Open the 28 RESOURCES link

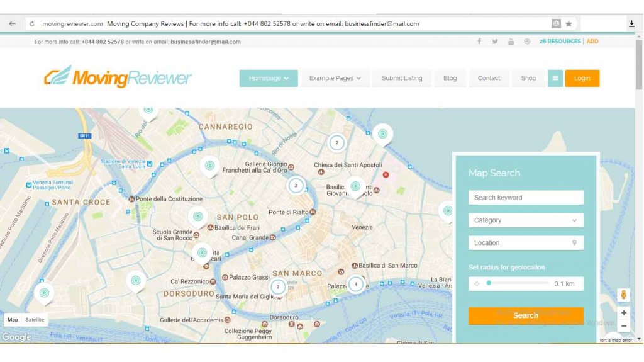click(x=560, y=42)
